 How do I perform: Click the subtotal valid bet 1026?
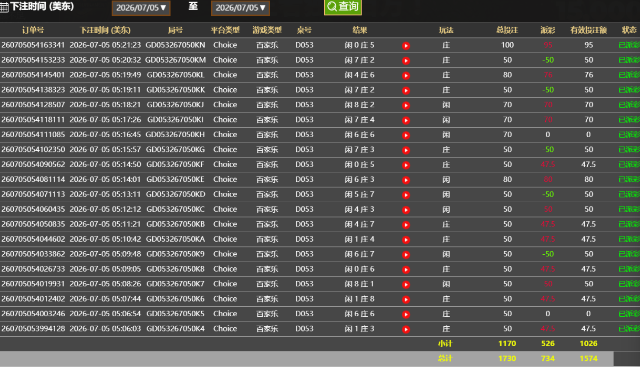589,344
